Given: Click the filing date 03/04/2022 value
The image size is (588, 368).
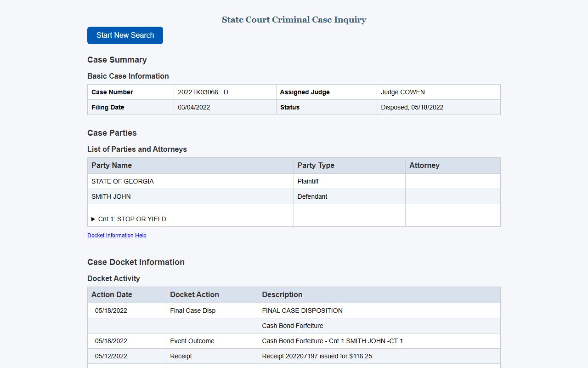Looking at the screenshot, I should click(x=194, y=107).
